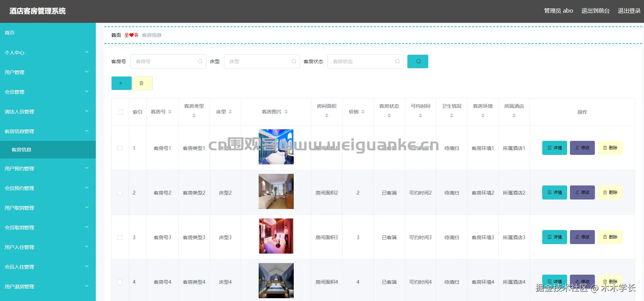Open room photo thumbnail for 客房号4

[276, 281]
